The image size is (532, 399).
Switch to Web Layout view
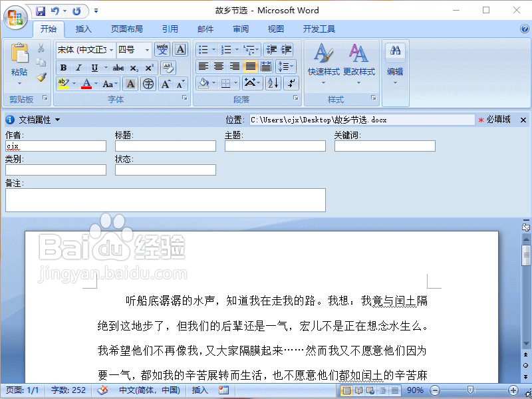[370, 390]
